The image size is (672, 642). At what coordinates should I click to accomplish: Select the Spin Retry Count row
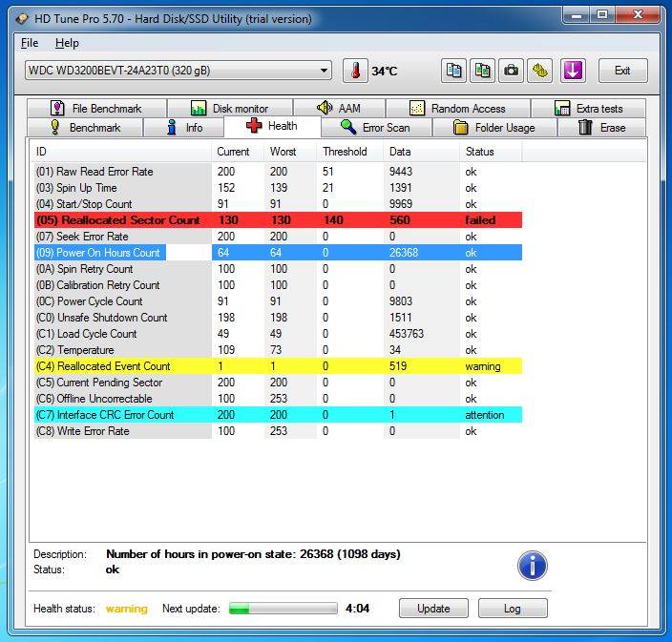point(278,269)
